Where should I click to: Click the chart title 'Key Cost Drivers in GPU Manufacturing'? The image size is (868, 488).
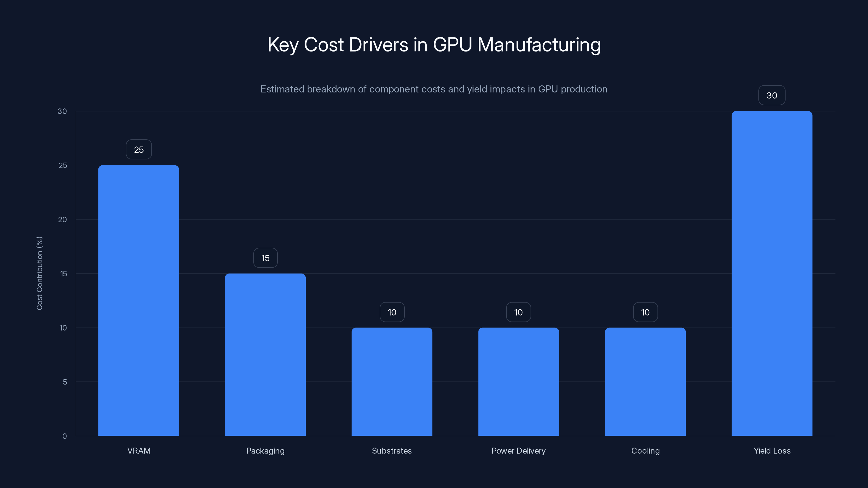point(434,44)
